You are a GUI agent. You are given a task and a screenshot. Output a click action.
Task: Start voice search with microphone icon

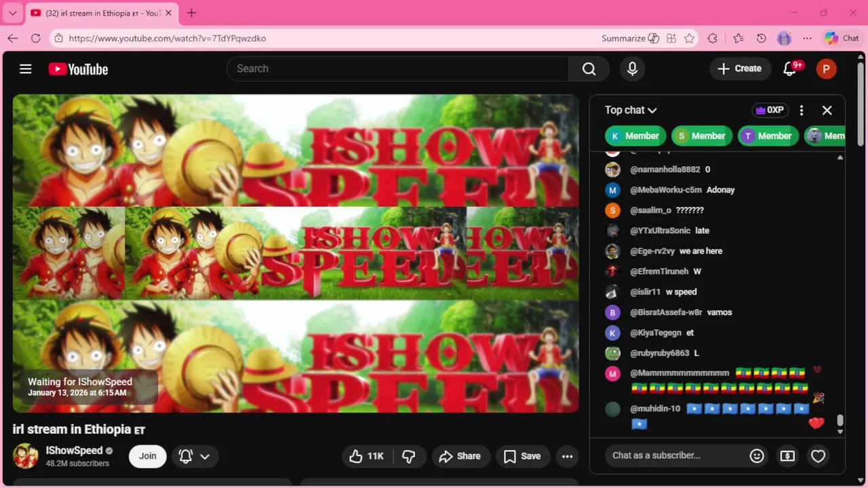coord(632,68)
